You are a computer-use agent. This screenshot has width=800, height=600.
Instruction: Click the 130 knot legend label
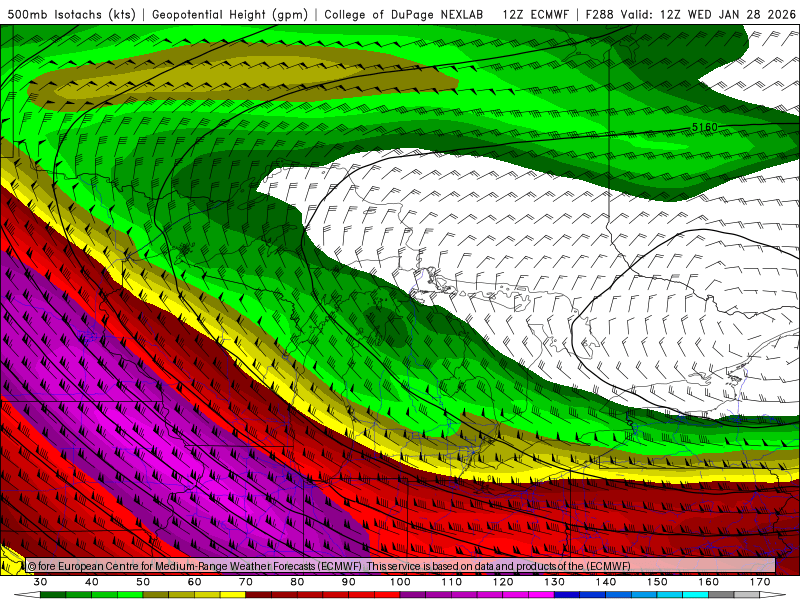click(555, 582)
